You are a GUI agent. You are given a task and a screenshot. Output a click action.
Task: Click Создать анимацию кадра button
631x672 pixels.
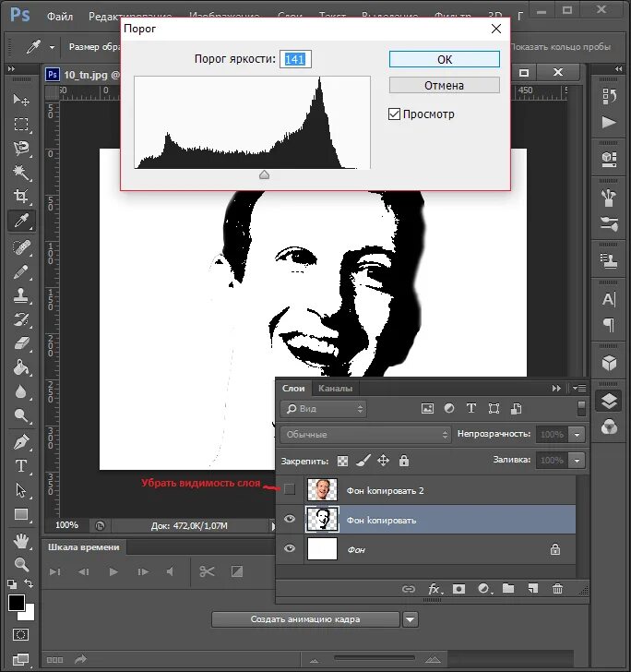(x=305, y=619)
